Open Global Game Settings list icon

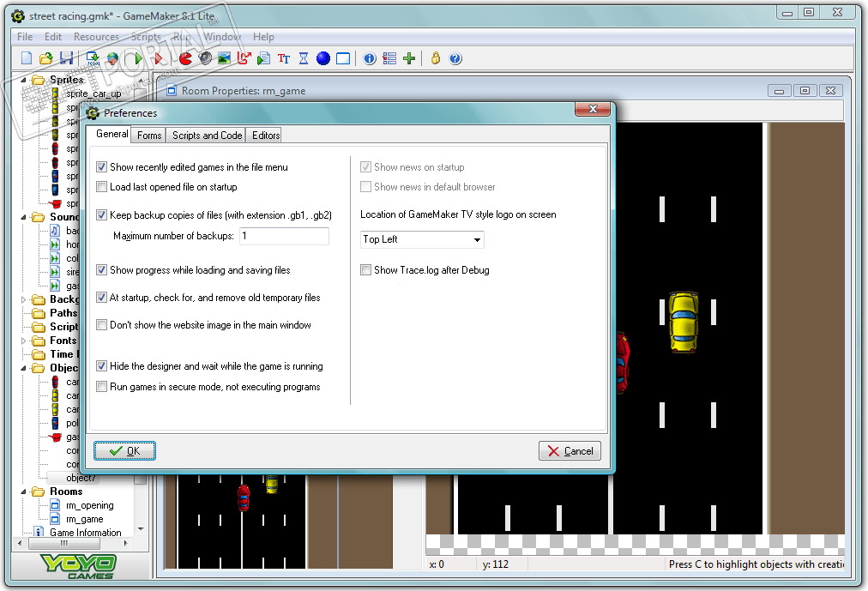pos(389,58)
